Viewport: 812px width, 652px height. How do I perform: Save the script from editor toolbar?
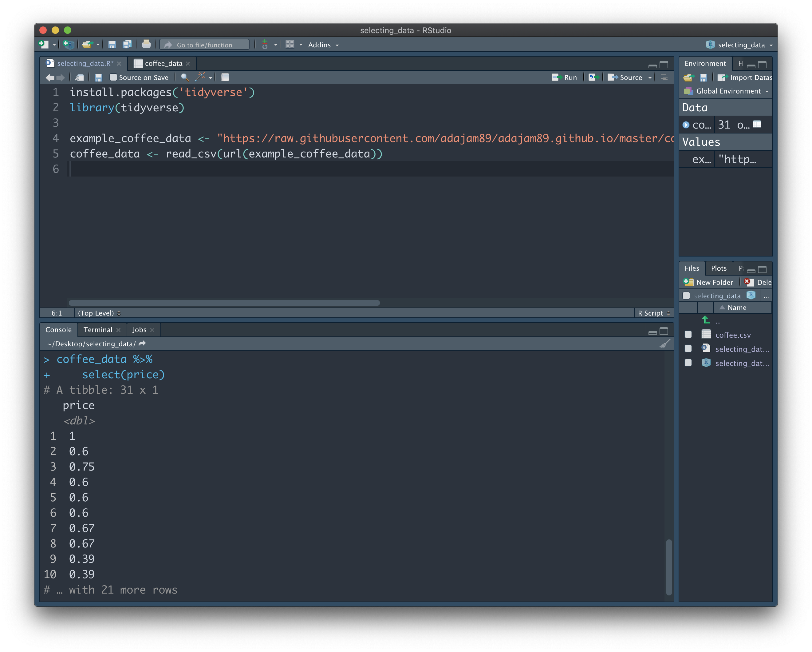98,77
